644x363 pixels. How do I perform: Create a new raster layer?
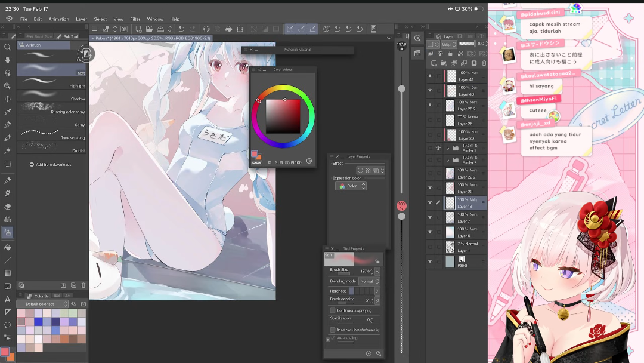point(434,63)
